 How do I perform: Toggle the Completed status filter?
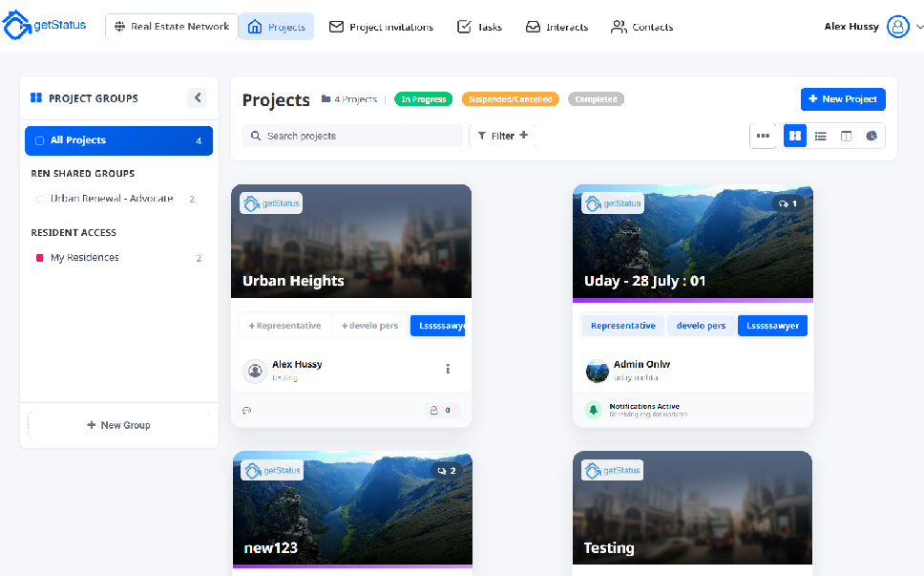596,99
